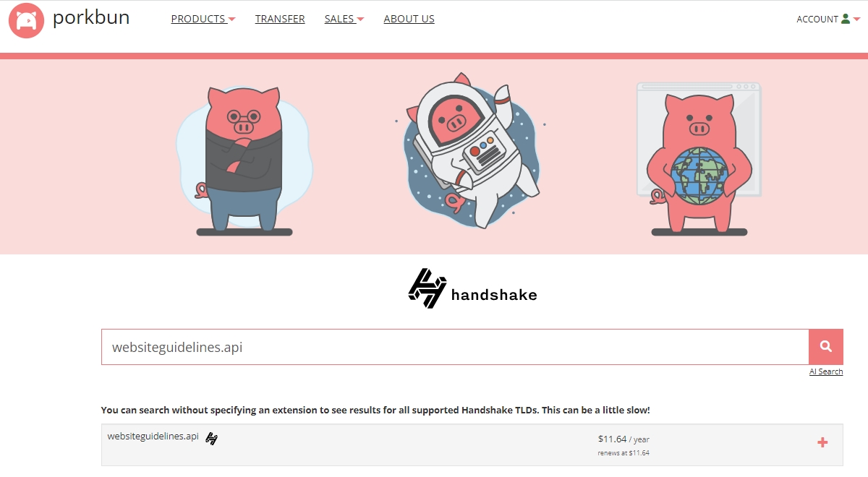Click the $11.64 / year price
This screenshot has height=477, width=868.
pyautogui.click(x=624, y=439)
